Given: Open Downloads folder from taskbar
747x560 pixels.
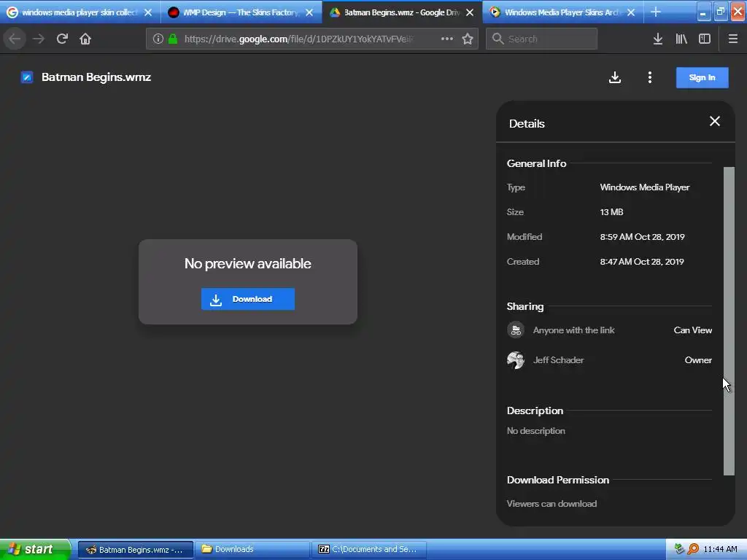Looking at the screenshot, I should pyautogui.click(x=252, y=549).
